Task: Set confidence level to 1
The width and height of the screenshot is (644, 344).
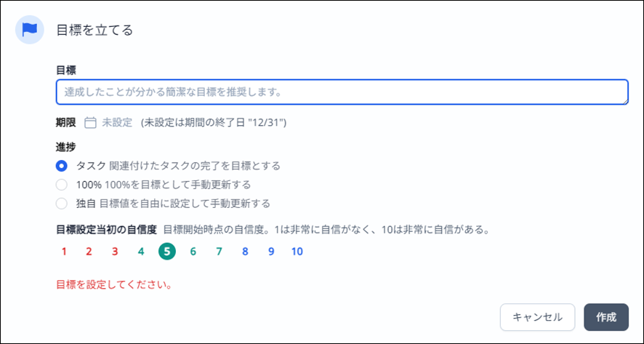Action: click(x=64, y=252)
